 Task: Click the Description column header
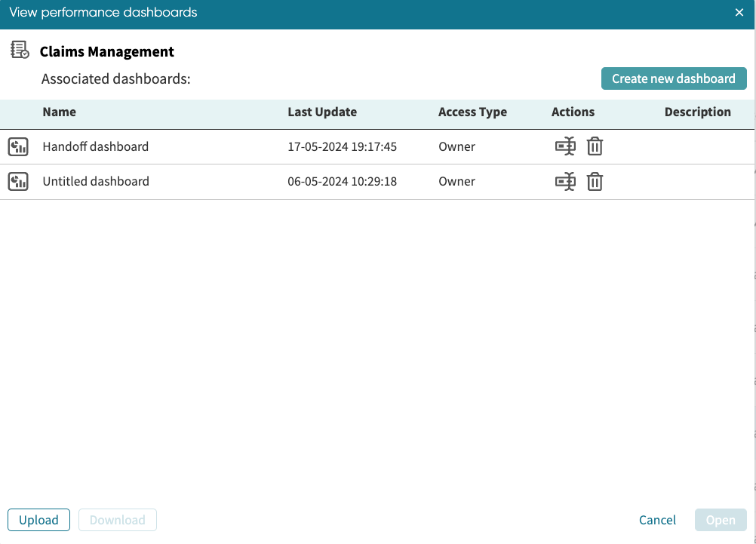(697, 112)
